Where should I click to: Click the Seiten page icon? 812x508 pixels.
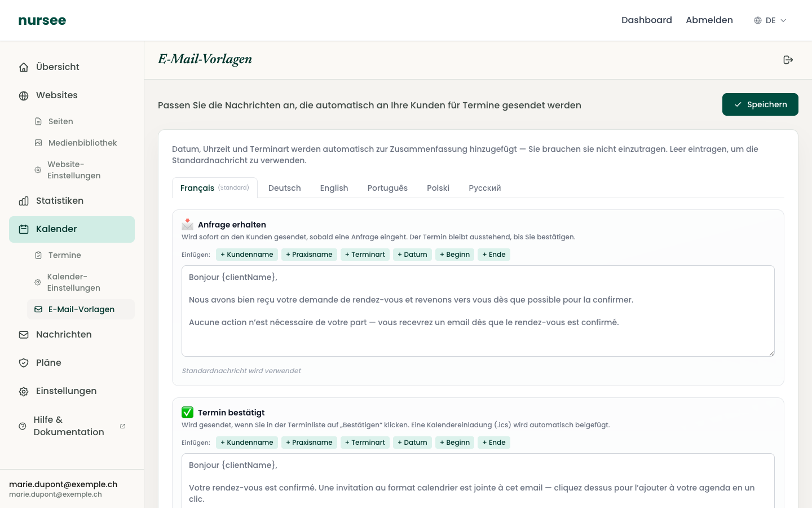[38, 121]
